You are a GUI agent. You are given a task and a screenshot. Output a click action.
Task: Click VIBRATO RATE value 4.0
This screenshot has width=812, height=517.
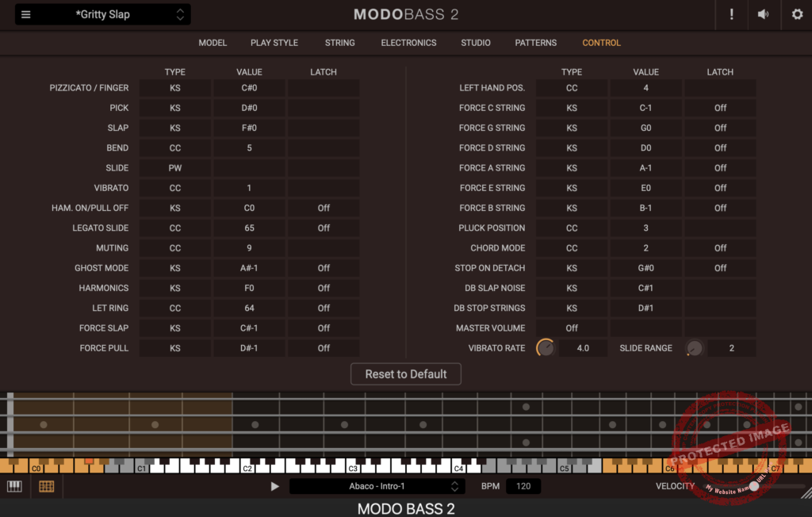click(x=583, y=348)
